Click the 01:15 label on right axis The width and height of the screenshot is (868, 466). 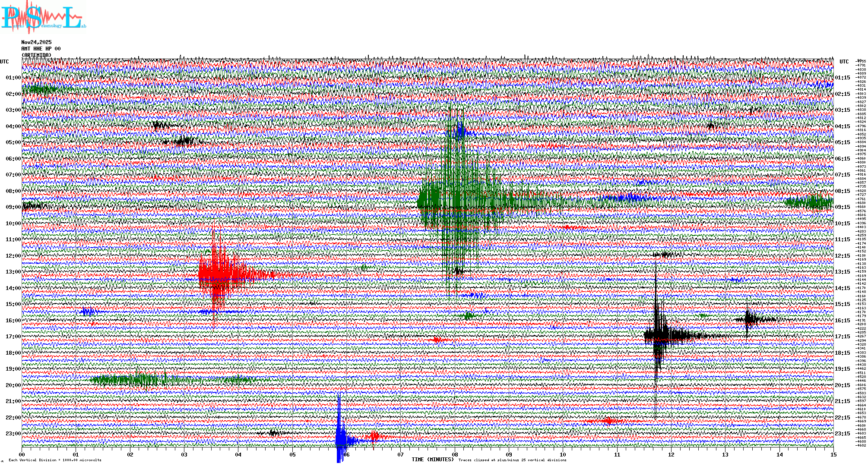point(842,78)
